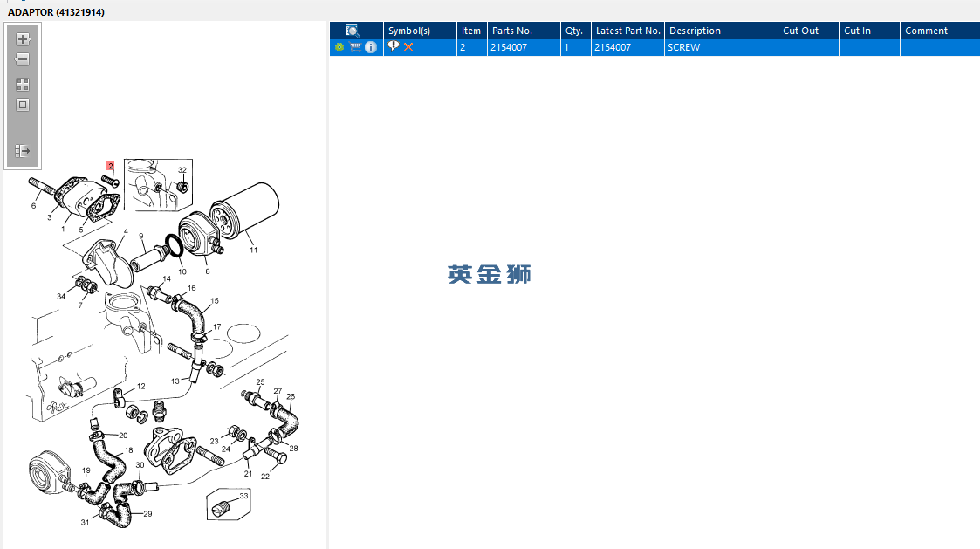Open info for SCREW part
This screenshot has width=980, height=549.
click(x=371, y=47)
